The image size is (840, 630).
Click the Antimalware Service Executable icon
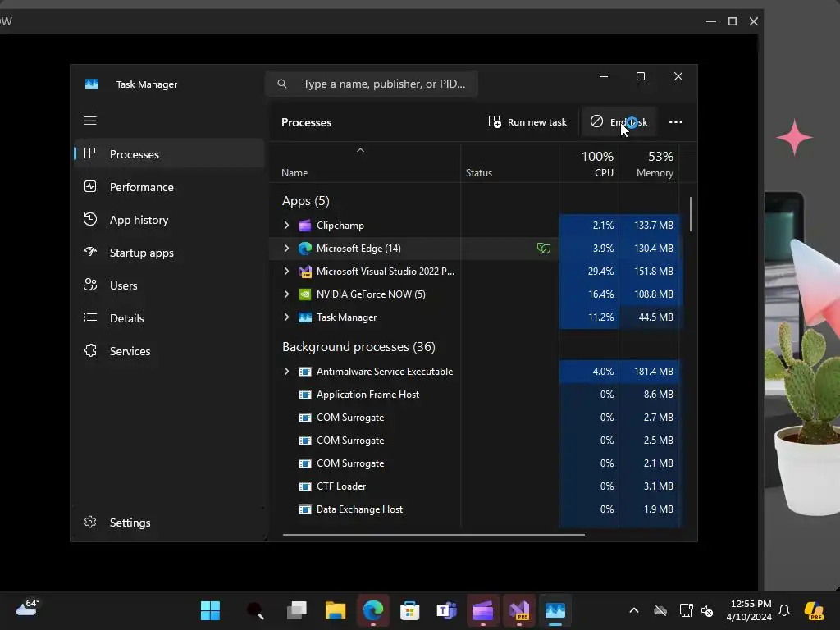pos(305,372)
